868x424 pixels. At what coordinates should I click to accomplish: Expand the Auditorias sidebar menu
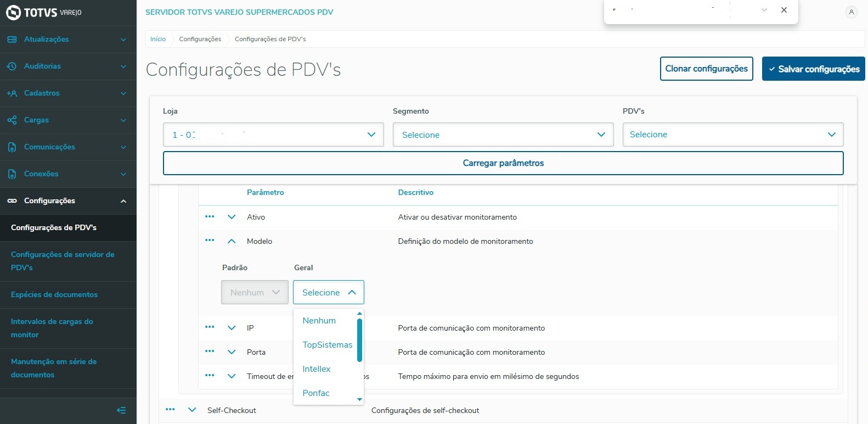pos(68,66)
